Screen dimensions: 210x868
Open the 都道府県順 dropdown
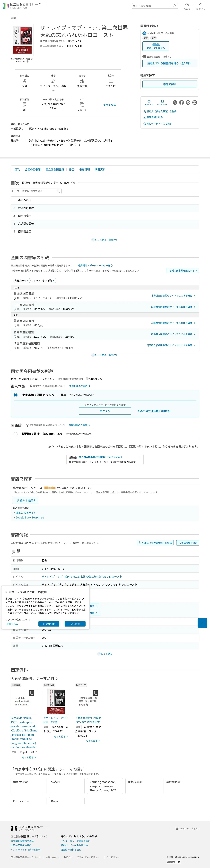(x=22, y=280)
